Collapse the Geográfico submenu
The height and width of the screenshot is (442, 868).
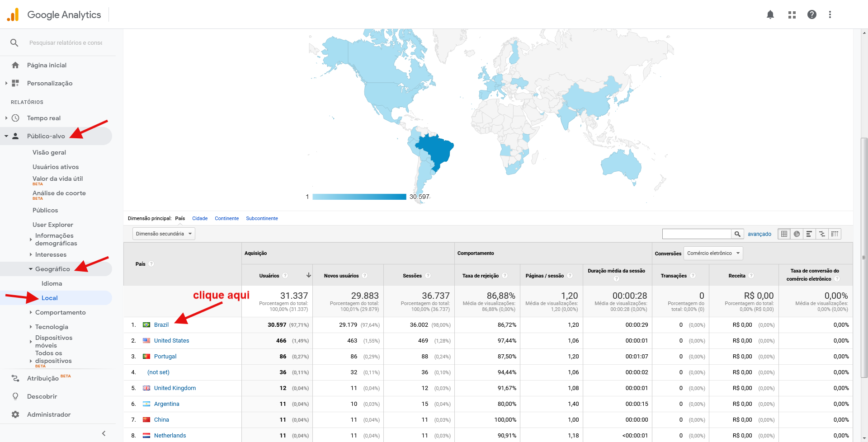click(31, 269)
